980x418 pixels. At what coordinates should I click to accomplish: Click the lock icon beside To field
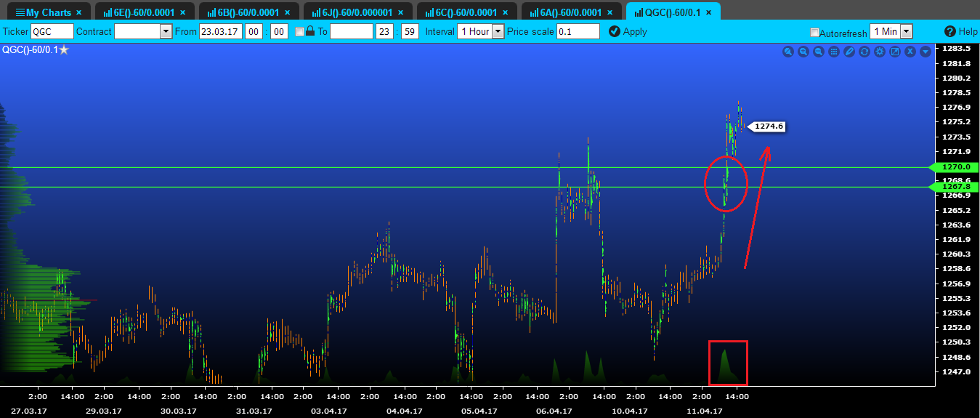(x=310, y=31)
